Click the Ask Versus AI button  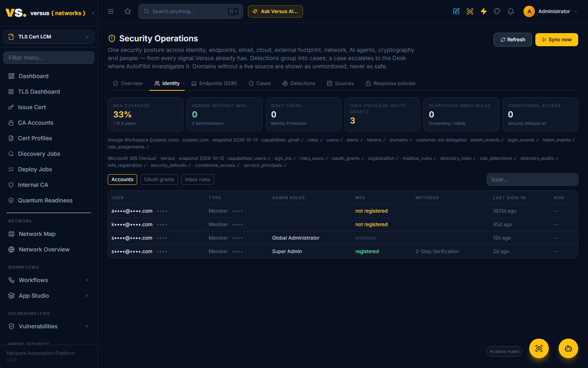275,11
